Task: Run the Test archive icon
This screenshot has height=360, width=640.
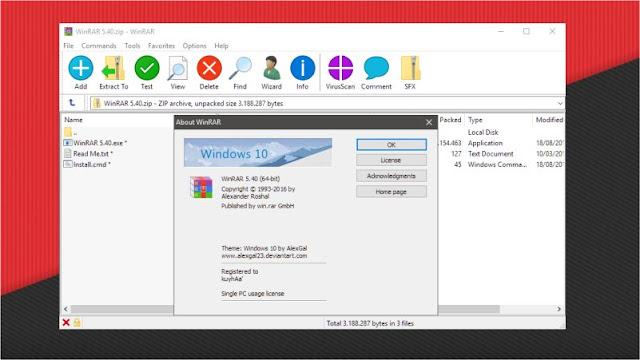Action: [147, 68]
